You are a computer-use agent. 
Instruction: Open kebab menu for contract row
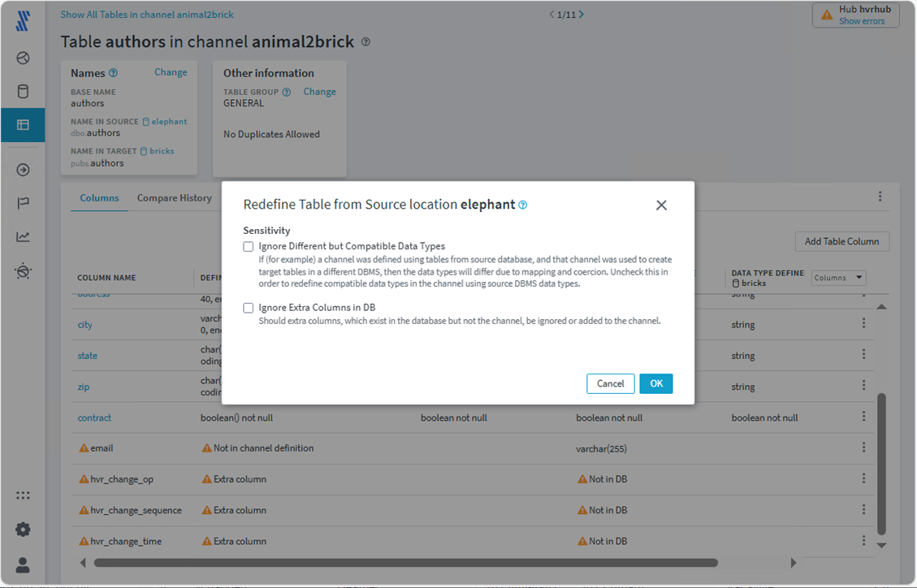863,416
